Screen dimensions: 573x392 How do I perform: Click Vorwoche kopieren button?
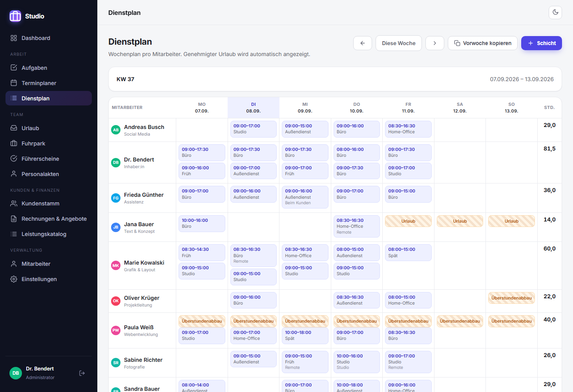(x=483, y=43)
